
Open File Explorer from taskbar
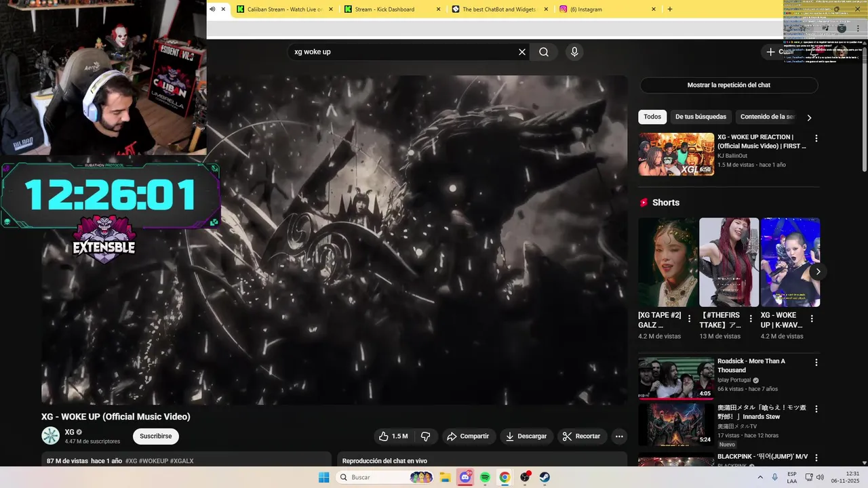tap(445, 477)
